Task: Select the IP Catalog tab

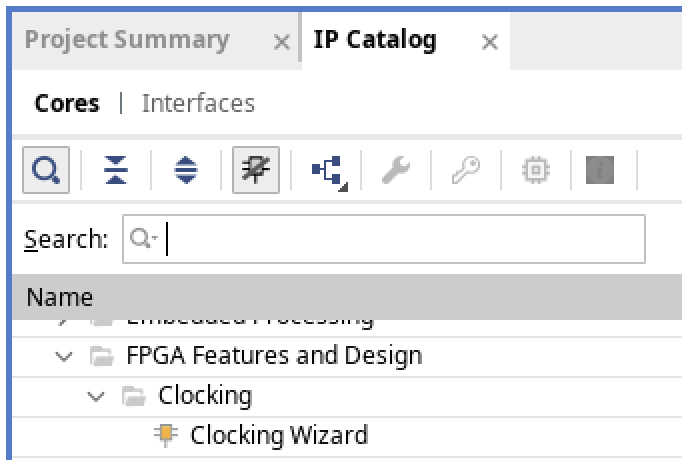Action: coord(375,40)
